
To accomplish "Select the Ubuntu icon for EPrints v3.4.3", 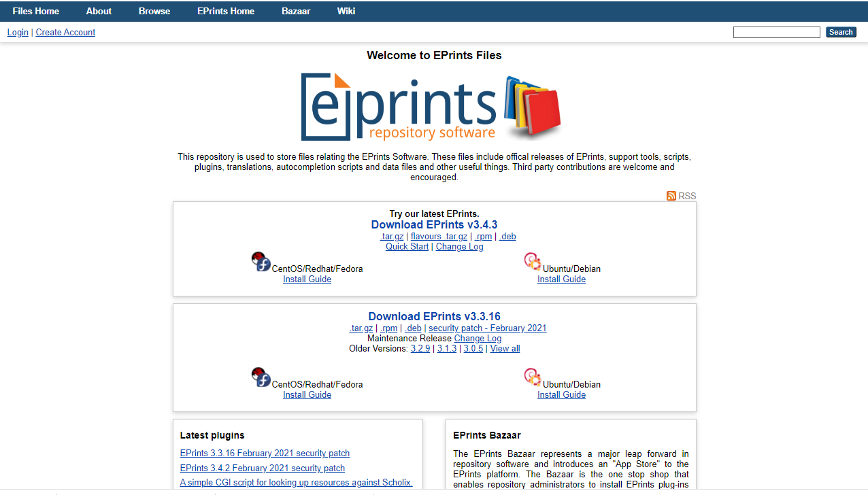I will tap(533, 261).
